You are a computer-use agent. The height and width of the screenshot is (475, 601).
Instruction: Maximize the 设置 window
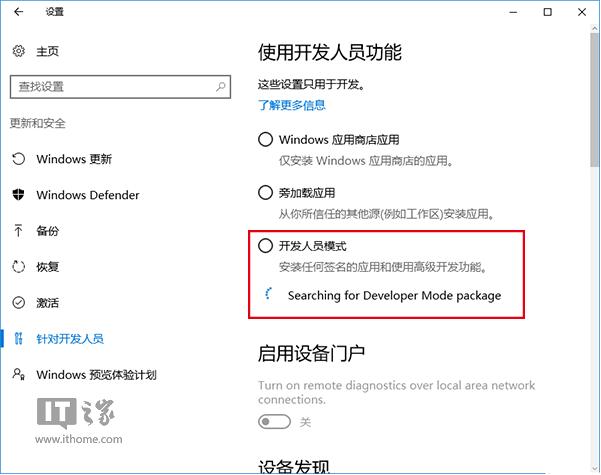pos(548,12)
